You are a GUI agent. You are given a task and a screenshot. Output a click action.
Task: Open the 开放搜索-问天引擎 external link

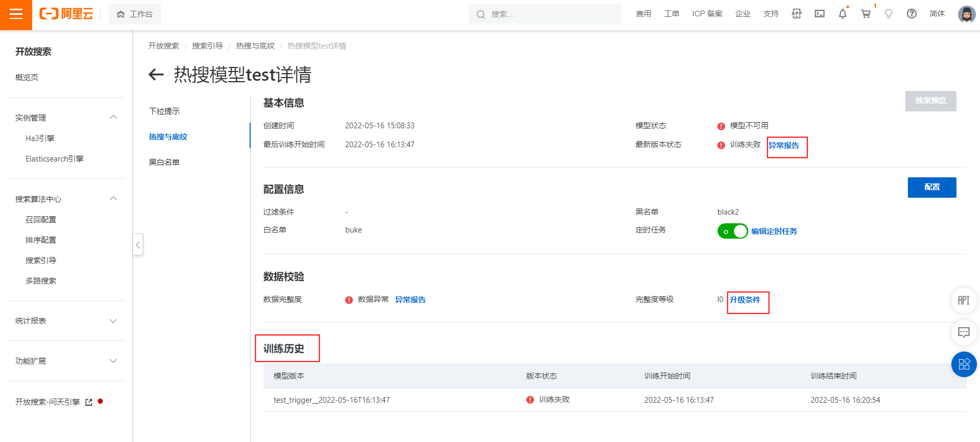click(54, 402)
